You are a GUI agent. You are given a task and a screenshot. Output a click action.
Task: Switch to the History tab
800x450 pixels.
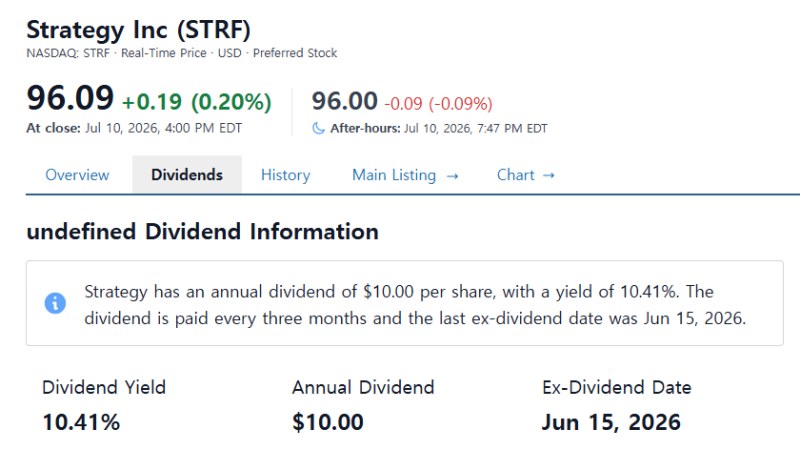click(x=285, y=175)
